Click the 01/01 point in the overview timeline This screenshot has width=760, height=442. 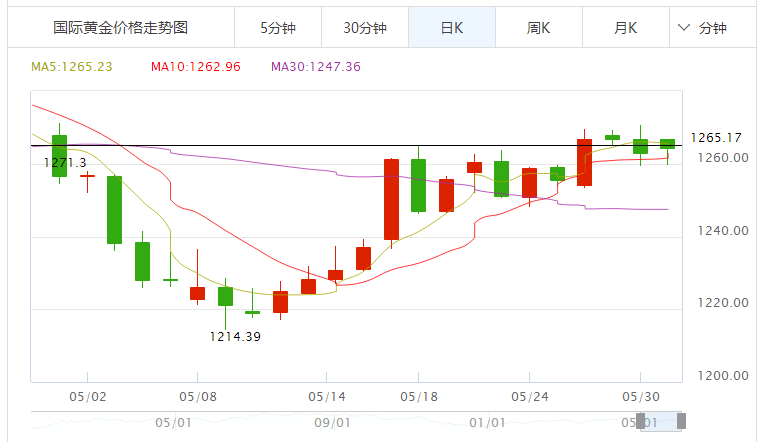[487, 423]
